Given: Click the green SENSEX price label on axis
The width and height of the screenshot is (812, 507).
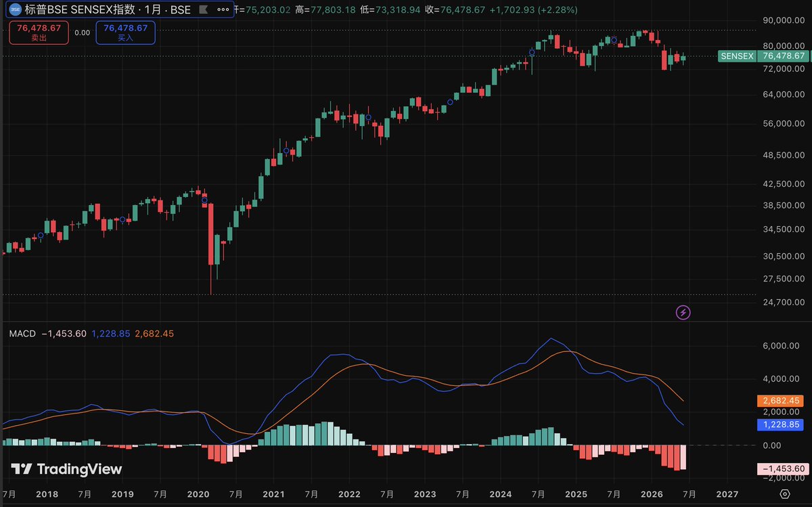Looking at the screenshot, I should (737, 56).
